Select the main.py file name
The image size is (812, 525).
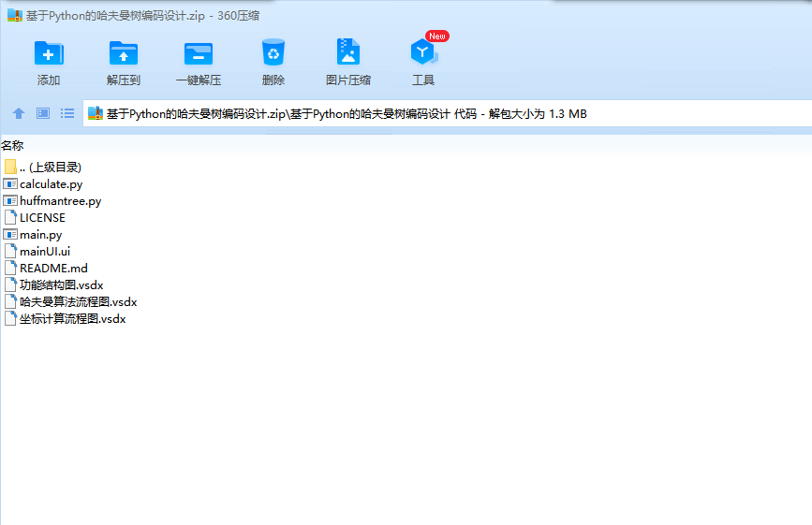pyautogui.click(x=41, y=235)
